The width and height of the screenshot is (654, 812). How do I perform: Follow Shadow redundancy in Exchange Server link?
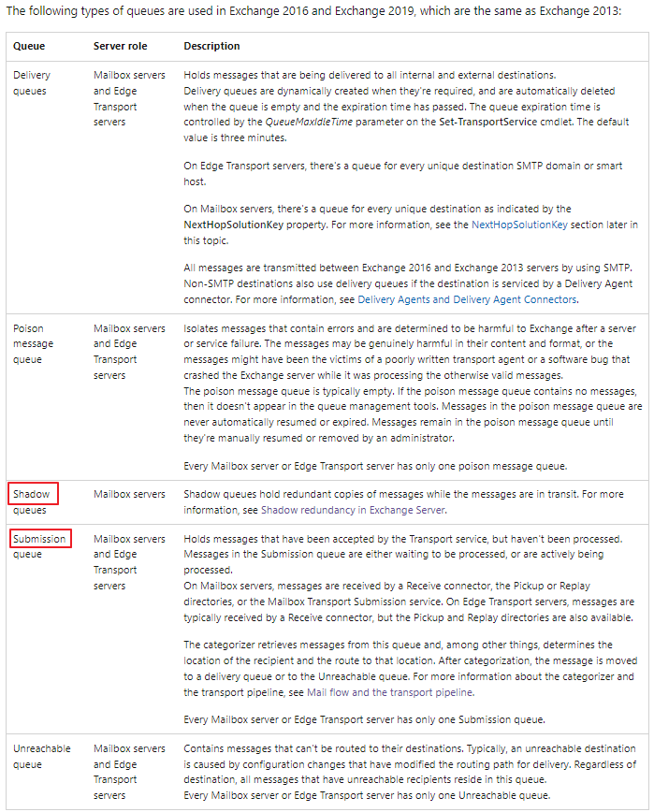tap(353, 510)
